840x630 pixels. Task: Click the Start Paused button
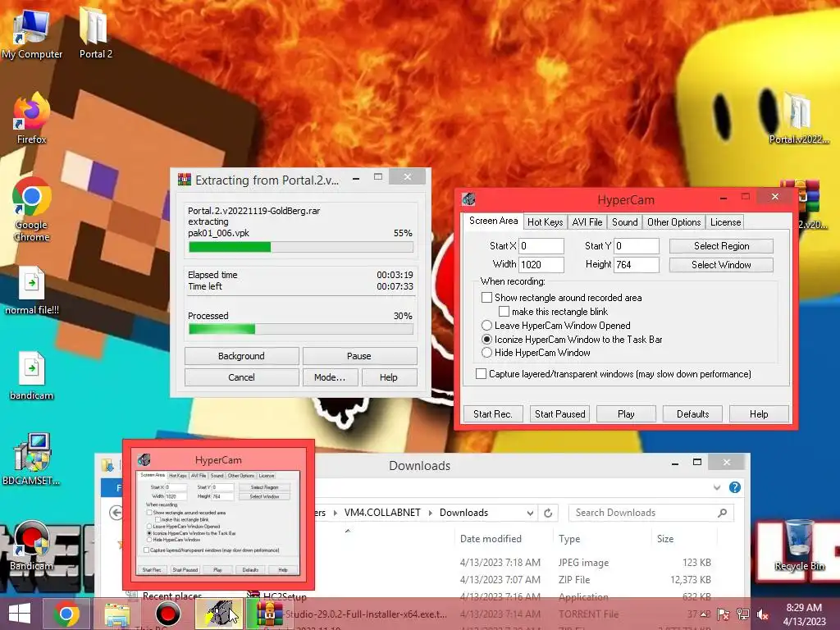pos(559,413)
